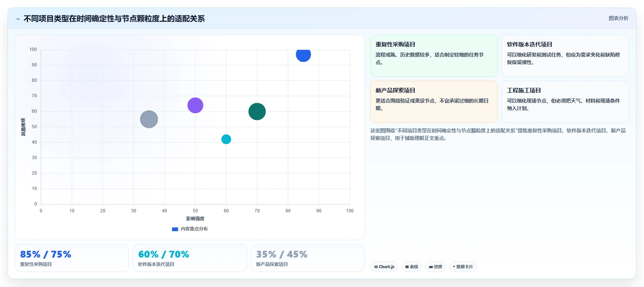Click the chart summary paragraph text

point(498,134)
